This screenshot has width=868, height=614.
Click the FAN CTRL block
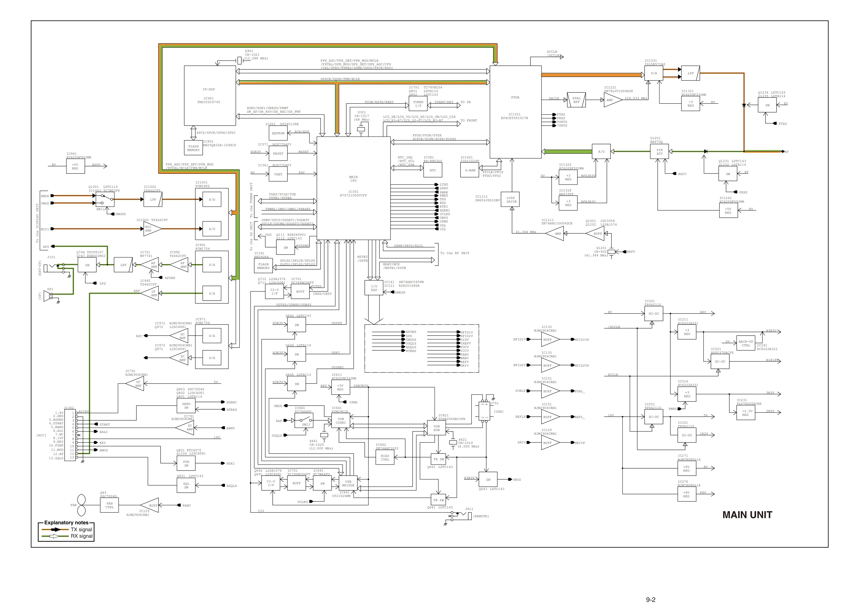[110, 505]
